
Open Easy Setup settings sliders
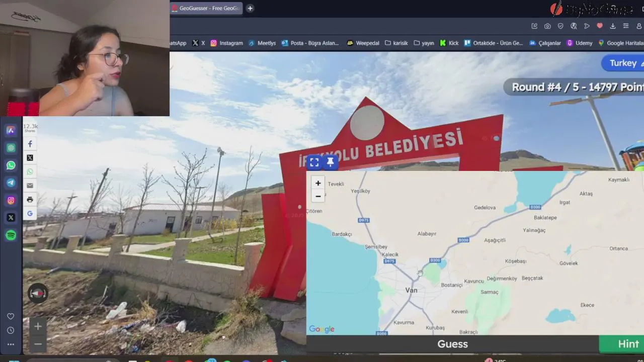pos(626,26)
